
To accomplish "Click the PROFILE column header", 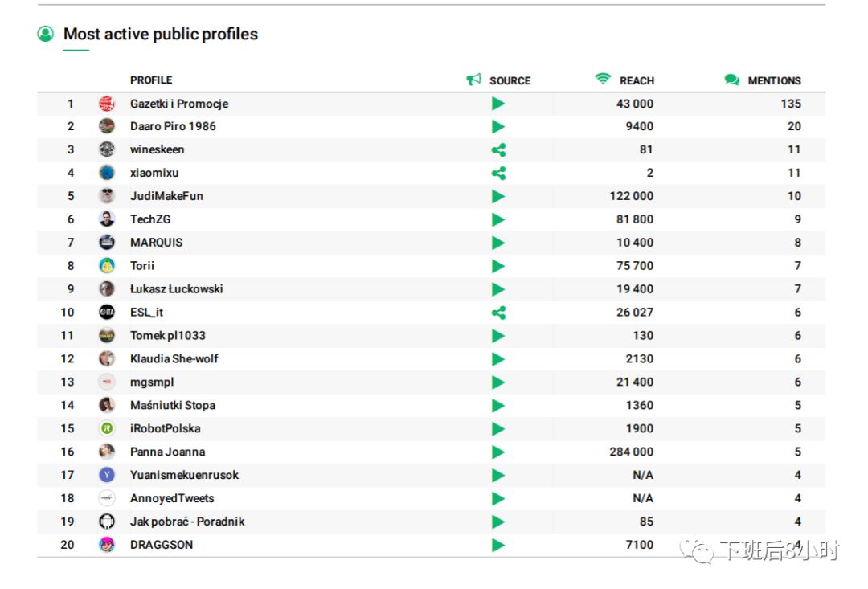I will pyautogui.click(x=151, y=80).
